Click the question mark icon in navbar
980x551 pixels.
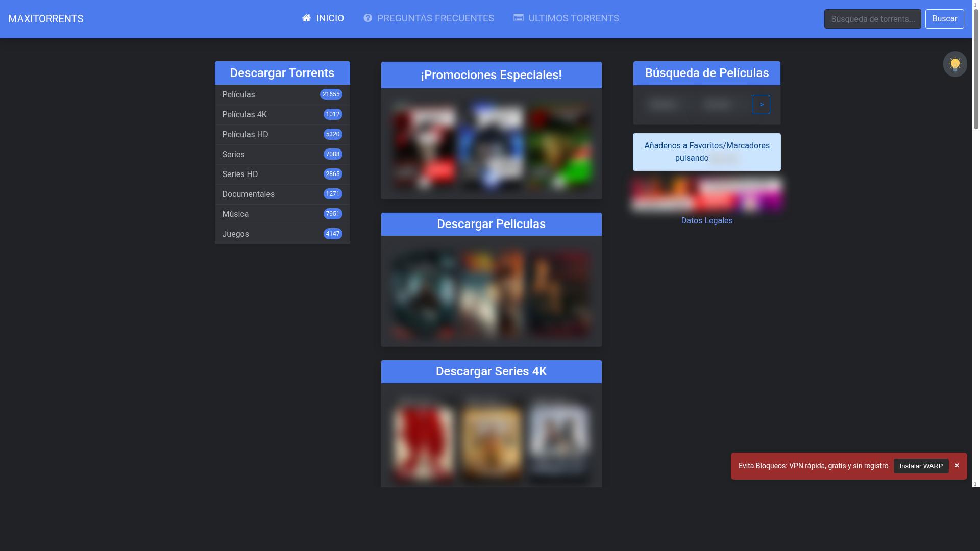pos(367,18)
